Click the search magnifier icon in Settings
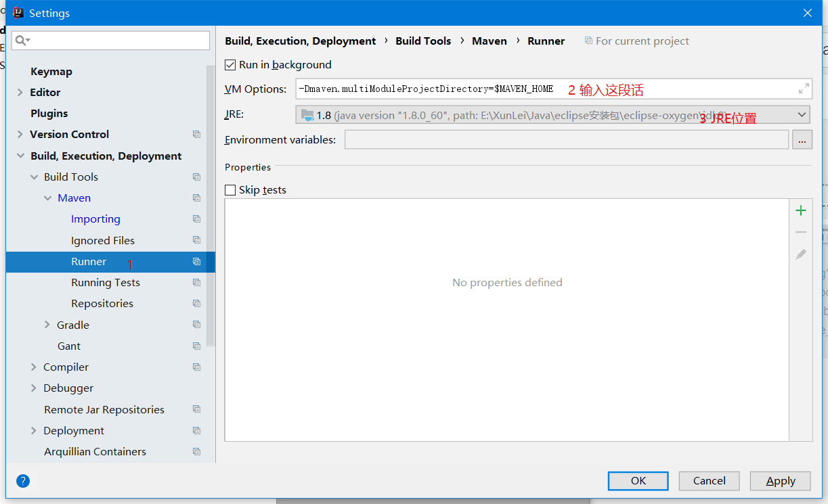 click(x=21, y=41)
